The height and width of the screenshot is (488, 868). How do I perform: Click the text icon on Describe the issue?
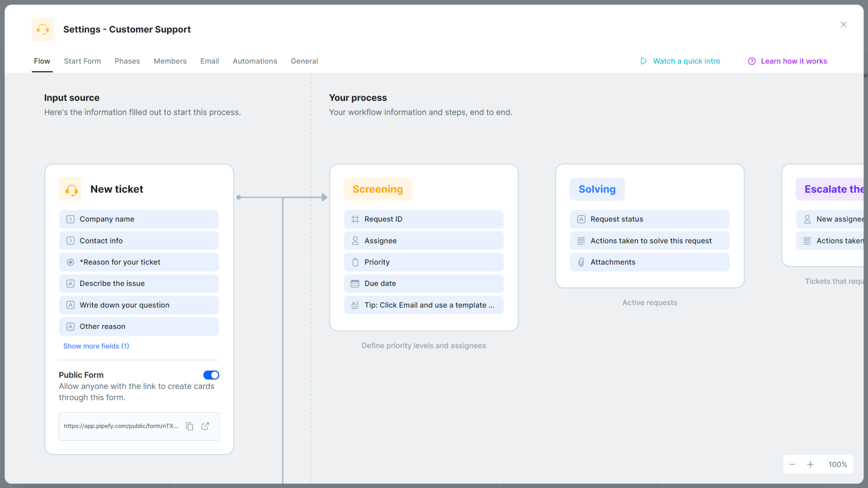70,283
